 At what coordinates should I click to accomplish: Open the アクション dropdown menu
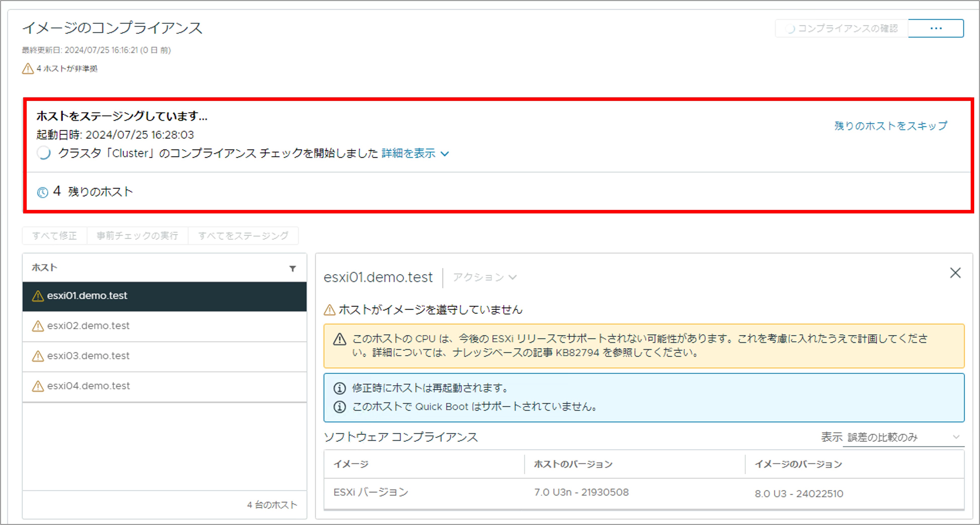(x=484, y=277)
